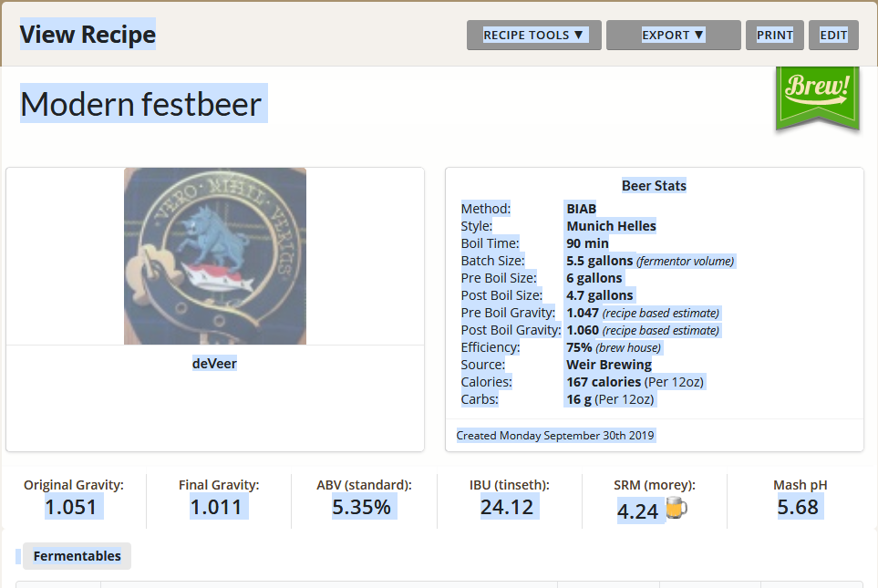Select the Fermentables section tab

(77, 556)
